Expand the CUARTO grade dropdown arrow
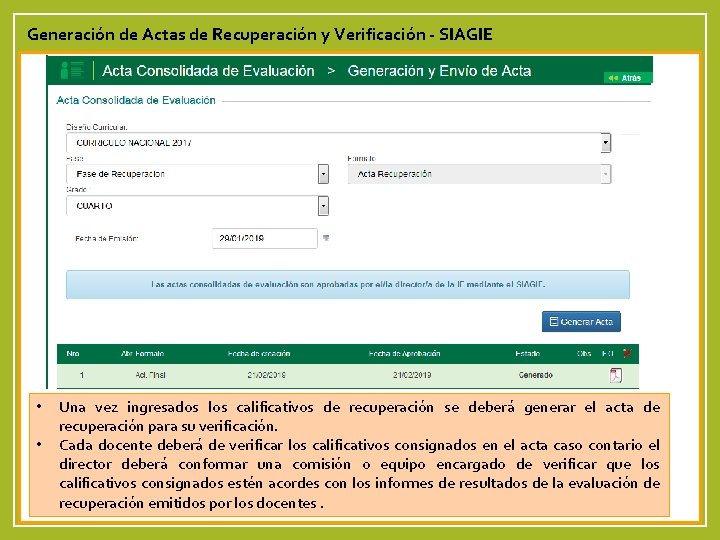The width and height of the screenshot is (720, 540). pyautogui.click(x=323, y=206)
